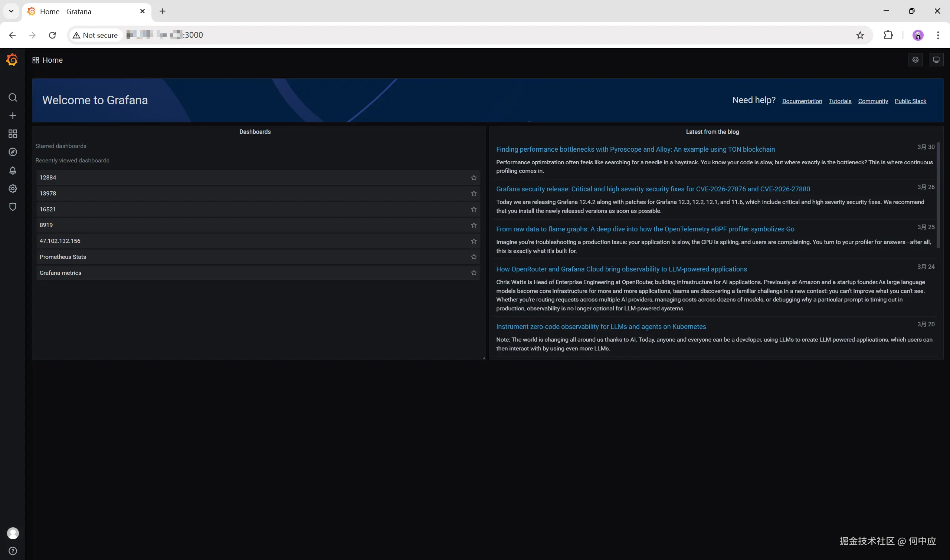Open the Search dashboards sidebar icon
This screenshot has width=950, height=560.
(13, 98)
